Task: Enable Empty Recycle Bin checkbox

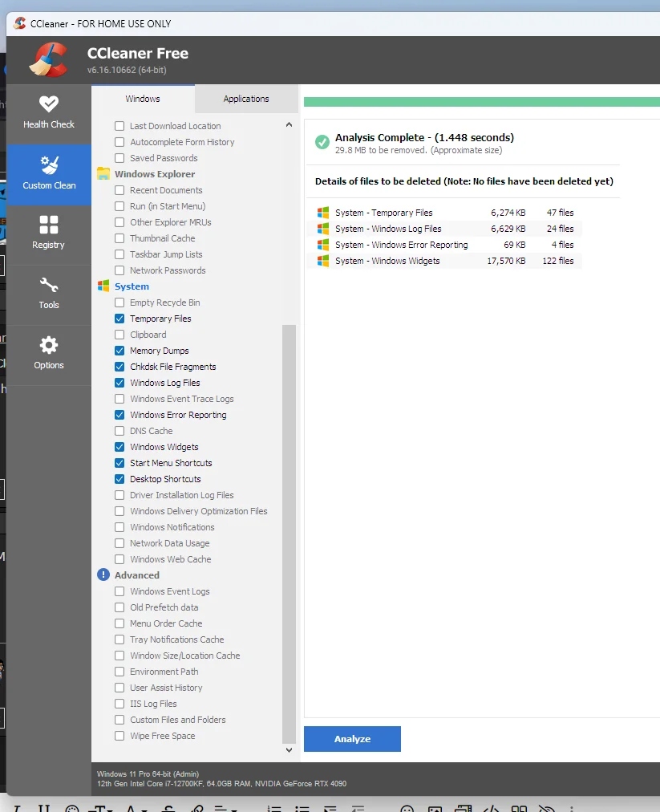Action: [119, 302]
